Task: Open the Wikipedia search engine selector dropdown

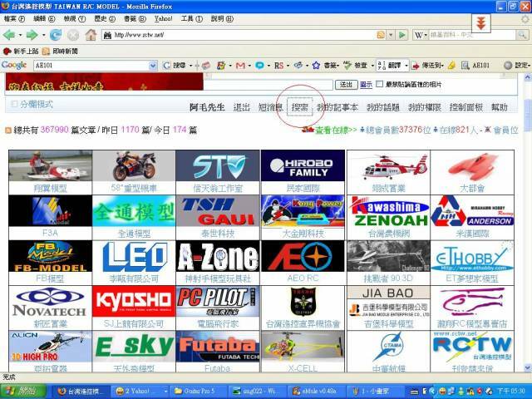Action: [x=421, y=35]
